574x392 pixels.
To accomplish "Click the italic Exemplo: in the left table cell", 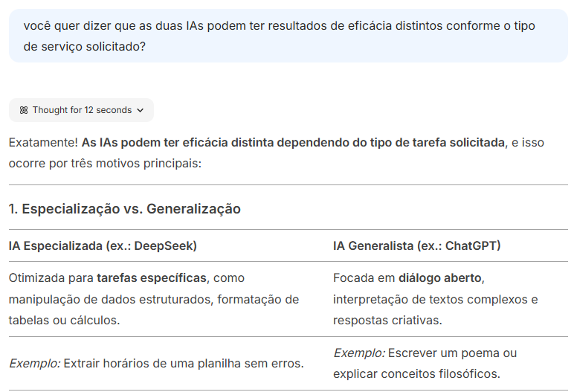I will click(34, 363).
